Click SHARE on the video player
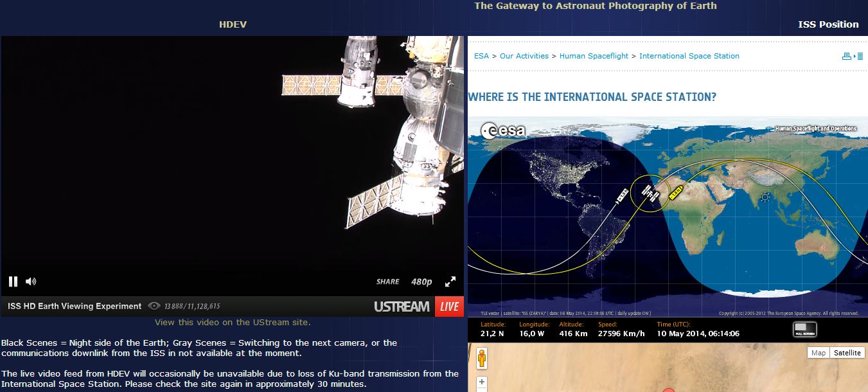Image resolution: width=868 pixels, height=392 pixels. (387, 281)
